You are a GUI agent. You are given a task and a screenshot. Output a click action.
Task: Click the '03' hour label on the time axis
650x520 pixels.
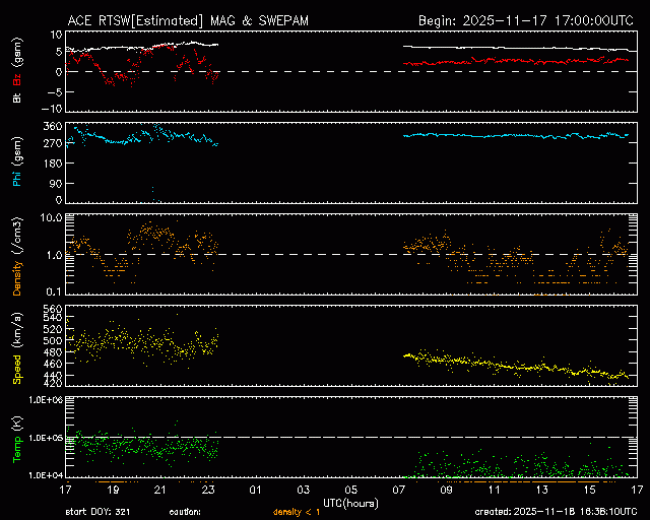coord(303,490)
